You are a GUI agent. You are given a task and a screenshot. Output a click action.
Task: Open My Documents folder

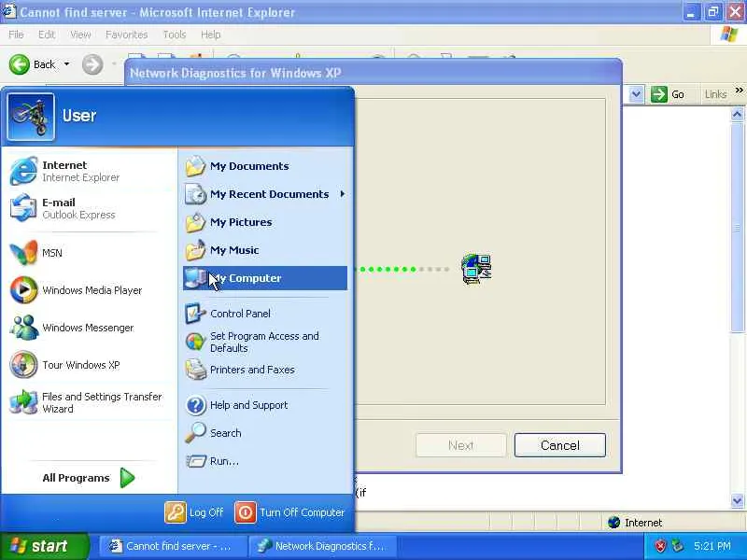pos(265,166)
